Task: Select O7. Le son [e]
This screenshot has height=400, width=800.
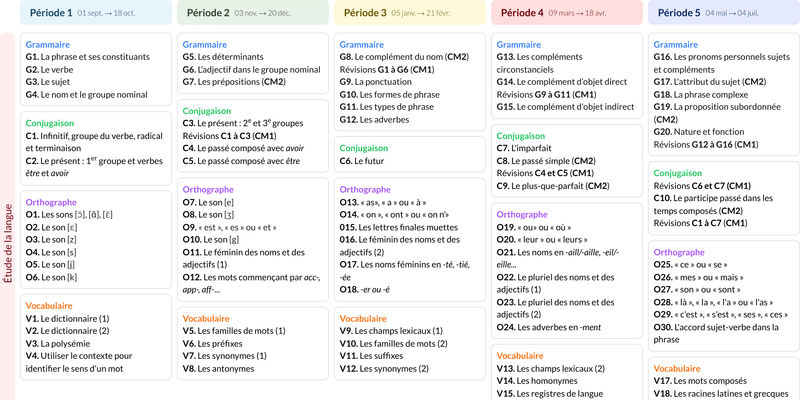Action: 208,202
